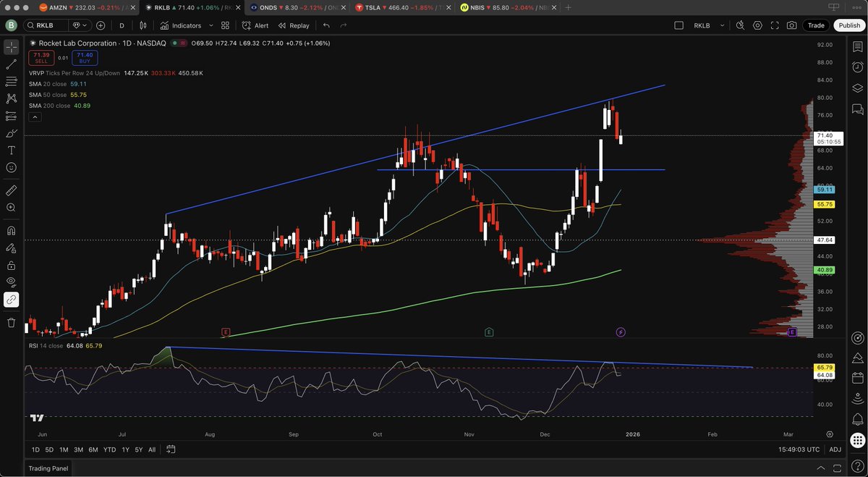This screenshot has height=477, width=868.
Task: Toggle hide all drawings eye icon
Action: point(11,282)
